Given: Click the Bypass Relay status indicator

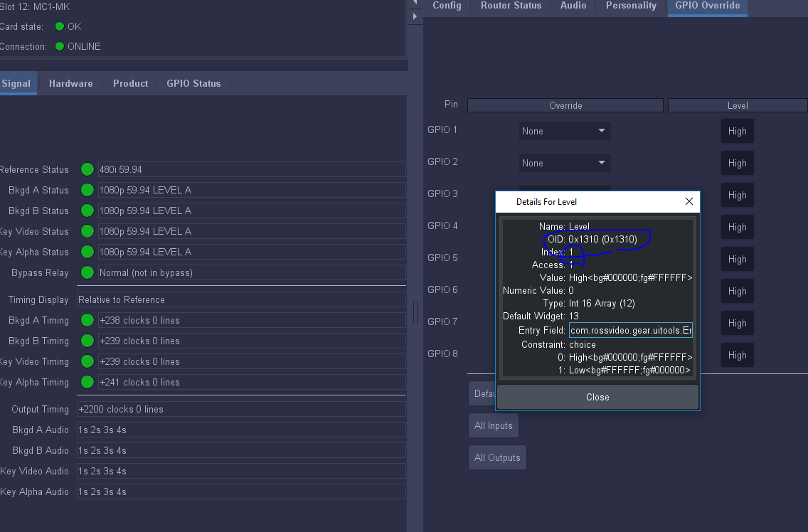Looking at the screenshot, I should coord(87,272).
